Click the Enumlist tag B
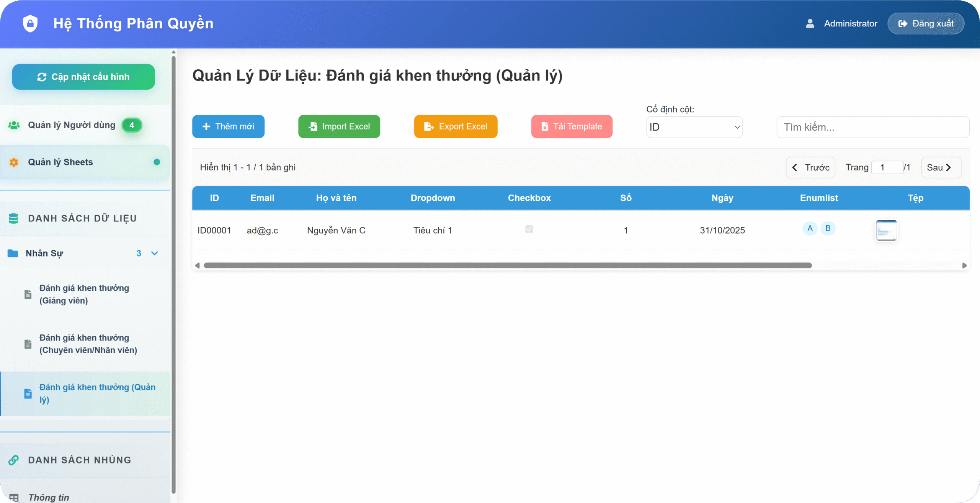980x503 pixels. pos(828,228)
